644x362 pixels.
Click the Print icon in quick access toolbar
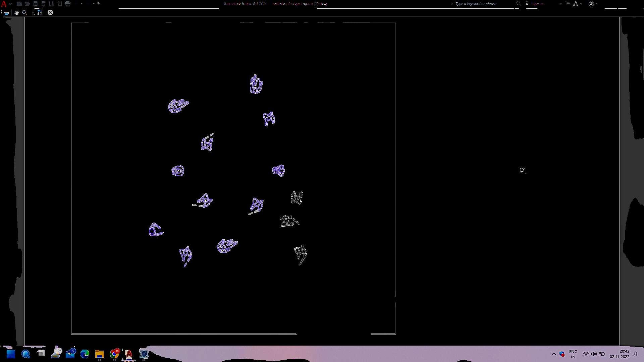coord(68,4)
